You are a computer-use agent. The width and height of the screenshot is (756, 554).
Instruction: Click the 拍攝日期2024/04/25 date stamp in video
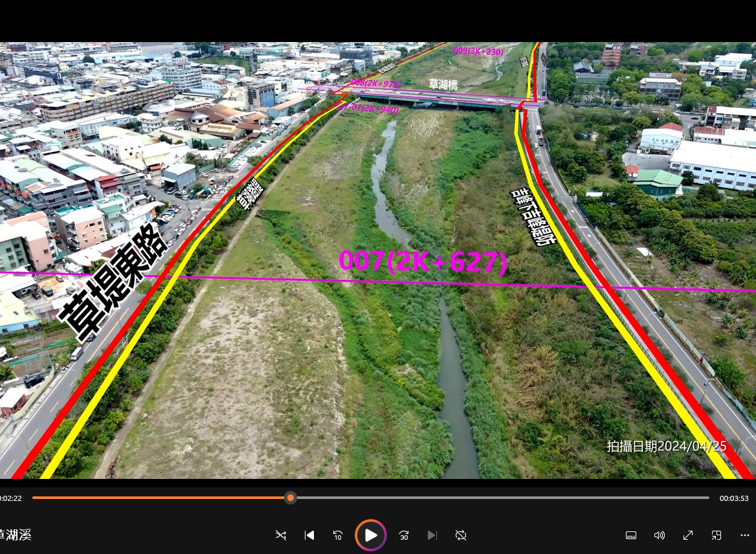667,446
